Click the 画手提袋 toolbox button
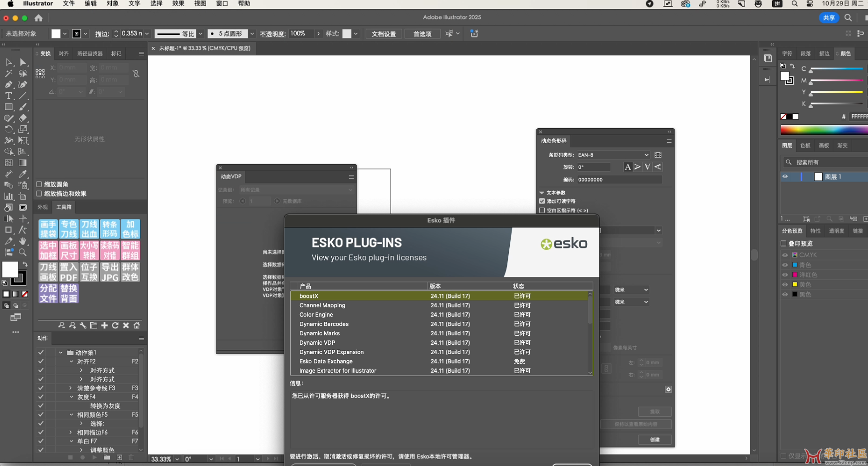 (x=48, y=229)
